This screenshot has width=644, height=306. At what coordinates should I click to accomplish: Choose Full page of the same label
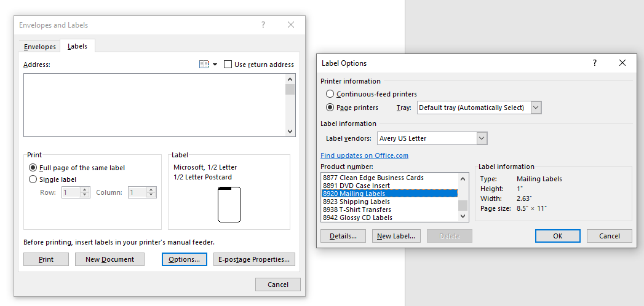point(33,168)
